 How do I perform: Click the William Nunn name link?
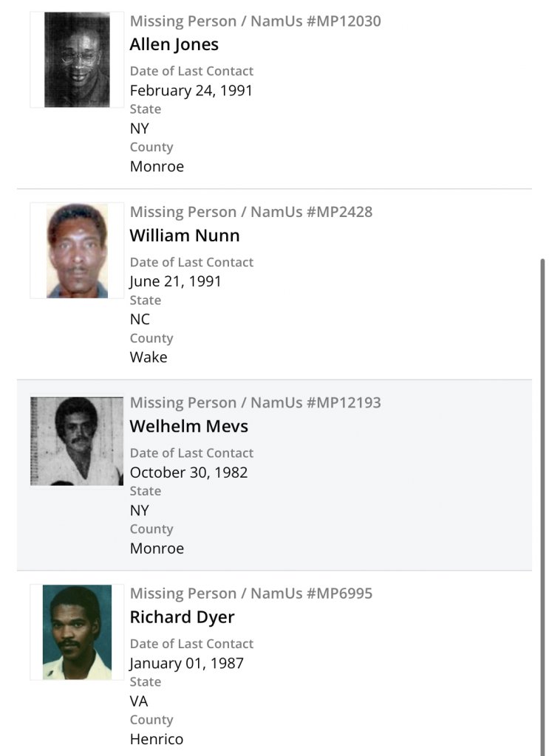coord(185,236)
